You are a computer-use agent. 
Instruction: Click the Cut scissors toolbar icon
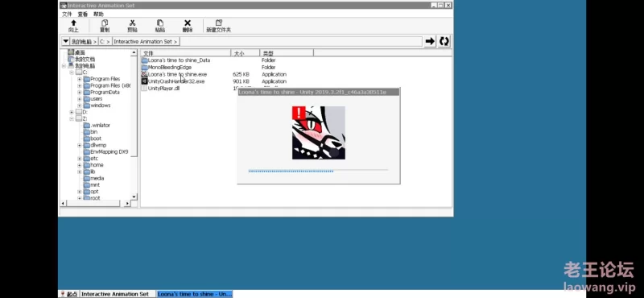coord(132,23)
